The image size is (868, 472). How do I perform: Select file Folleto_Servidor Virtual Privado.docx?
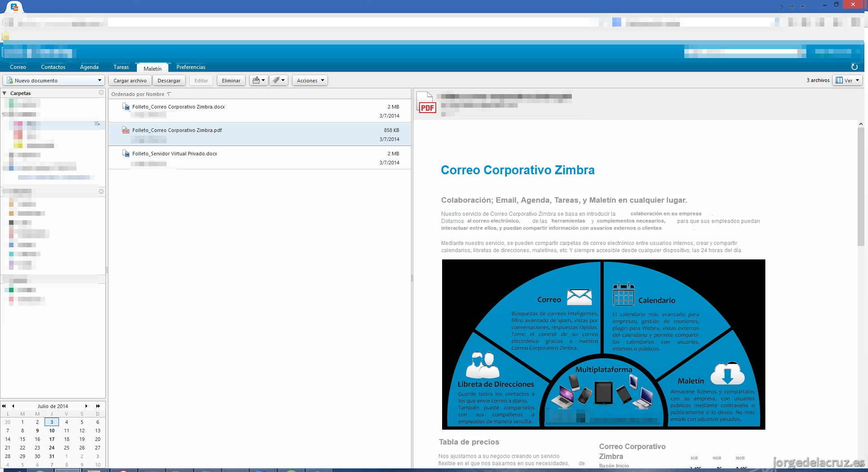(260, 158)
